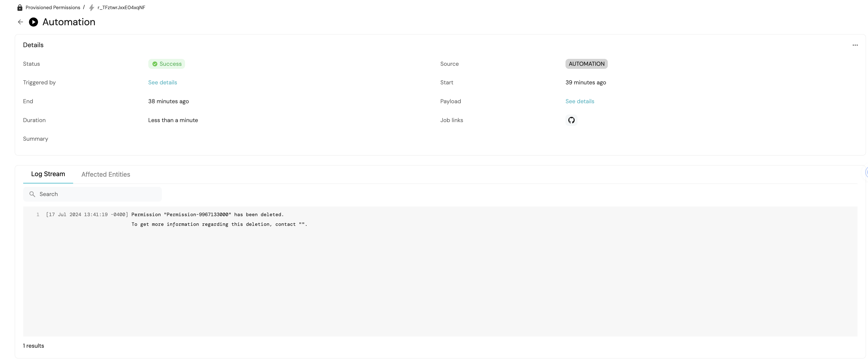Open Triggered by See details link
This screenshot has width=868, height=363.
(162, 83)
